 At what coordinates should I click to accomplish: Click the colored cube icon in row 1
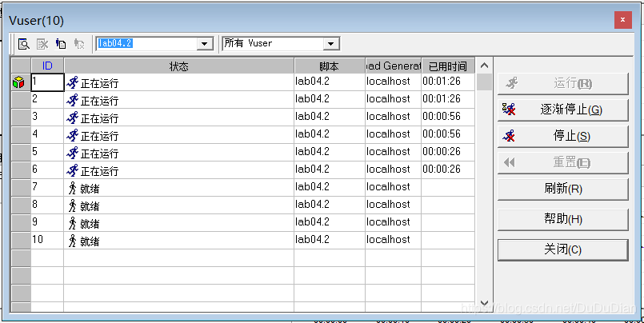click(x=18, y=82)
